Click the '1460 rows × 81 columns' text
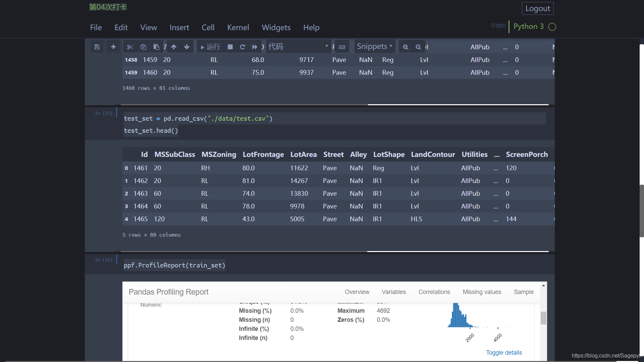The width and height of the screenshot is (644, 362). click(156, 88)
